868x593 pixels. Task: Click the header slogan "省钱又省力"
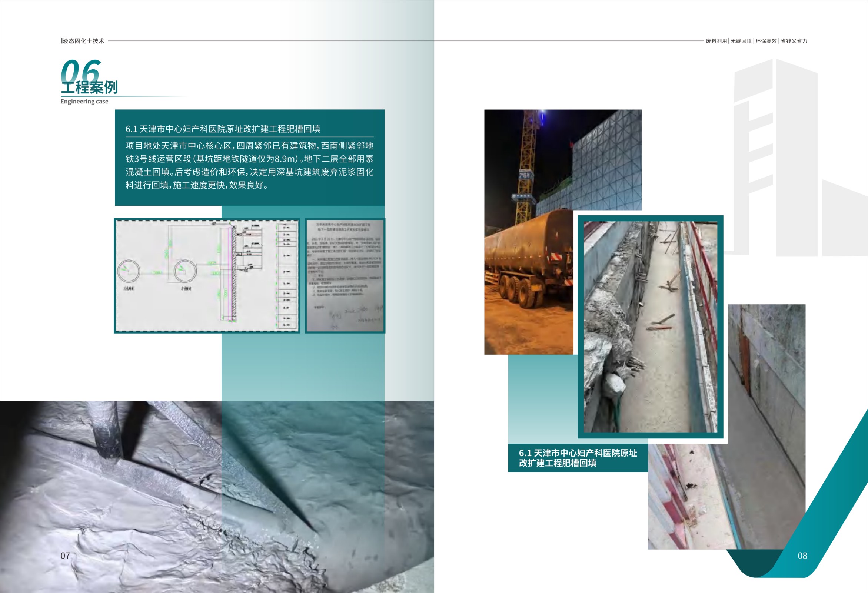[794, 41]
